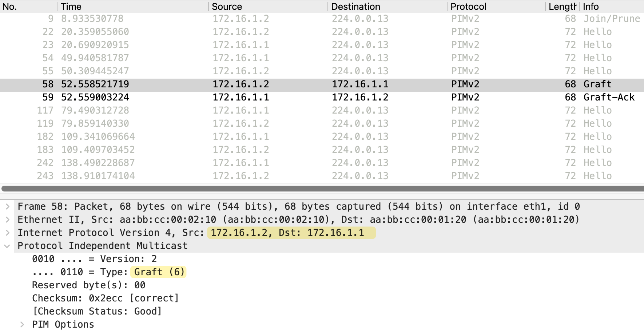644x332 pixels.
Task: Expand the Frame 58 details row
Action: (x=7, y=207)
